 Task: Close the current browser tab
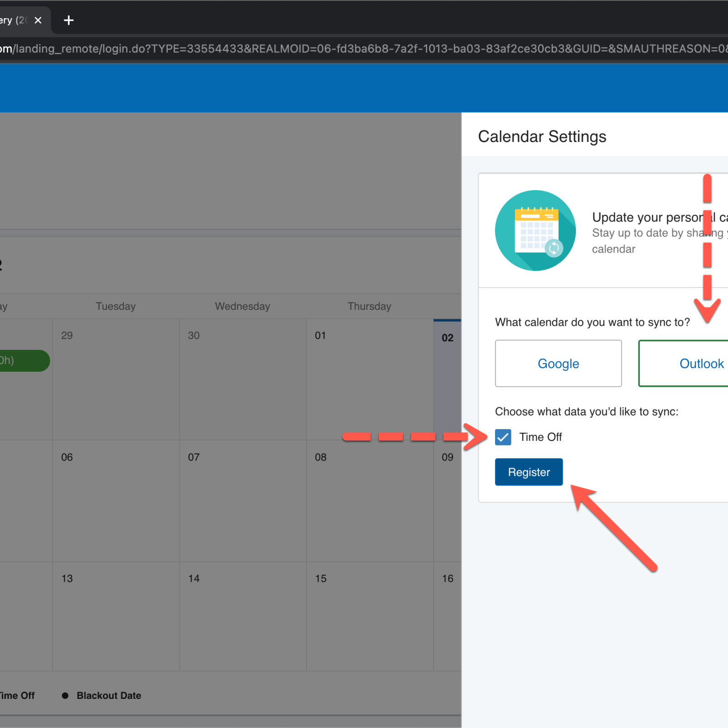[x=38, y=20]
